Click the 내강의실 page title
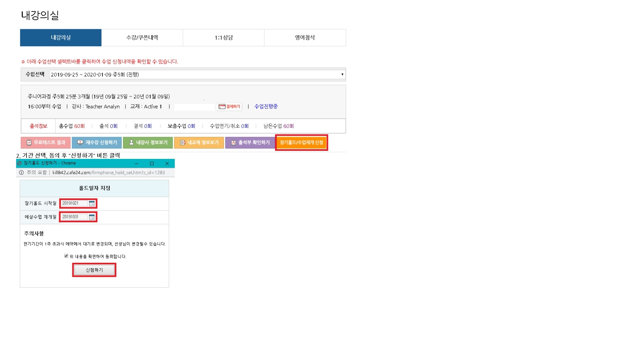Viewport: 644px width, 362px height. coord(40,15)
